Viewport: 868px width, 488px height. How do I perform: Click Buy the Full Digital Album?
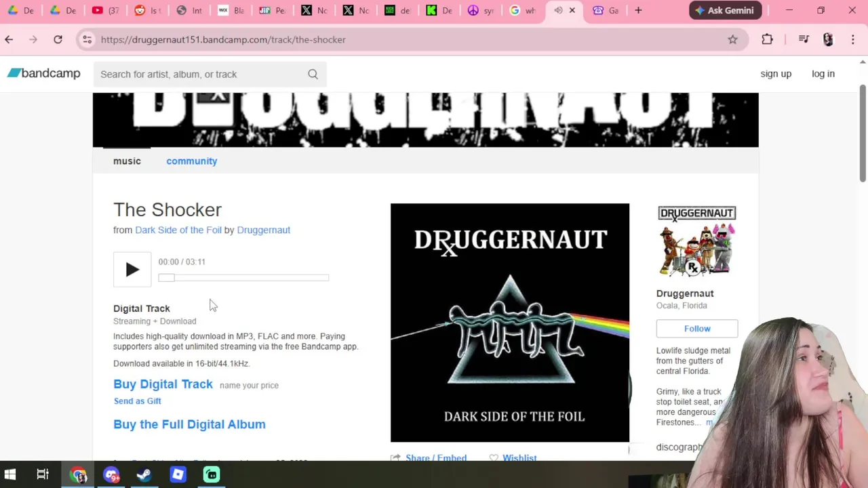point(189,424)
